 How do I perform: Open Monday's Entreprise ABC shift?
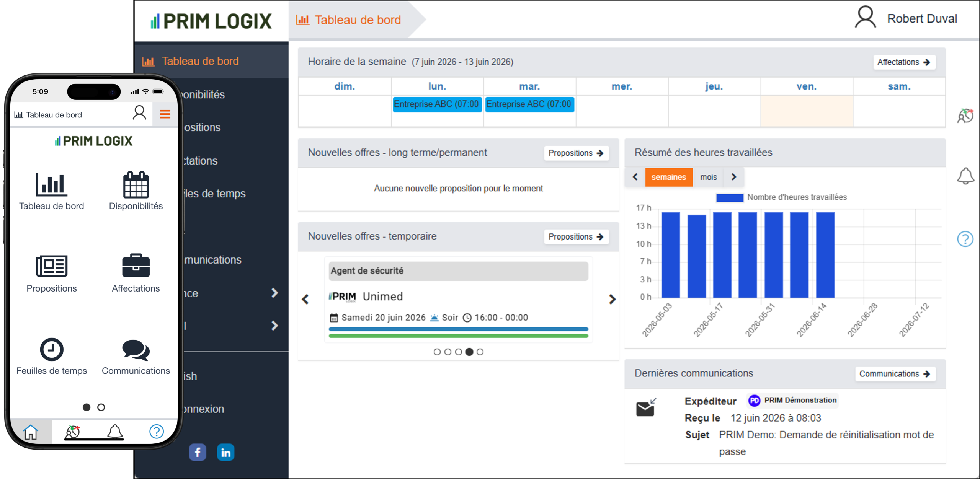(437, 104)
